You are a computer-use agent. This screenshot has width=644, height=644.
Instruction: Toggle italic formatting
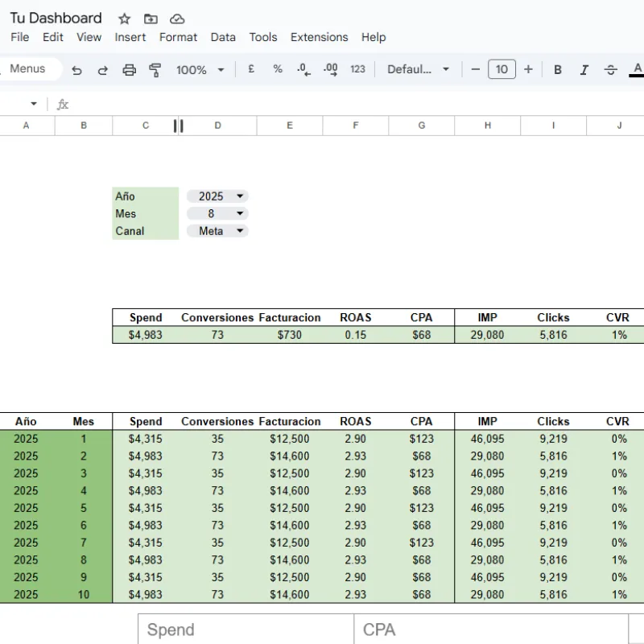(x=584, y=70)
